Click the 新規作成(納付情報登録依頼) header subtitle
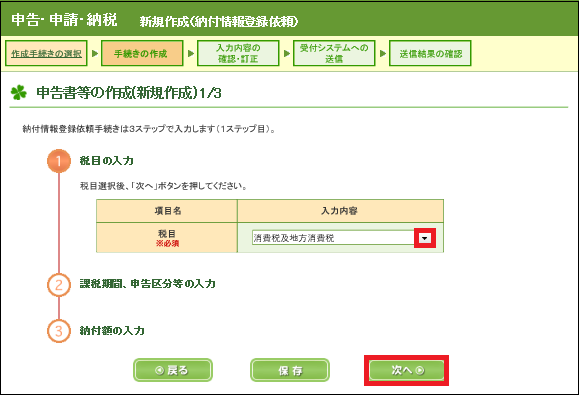579x395 pixels. (219, 22)
